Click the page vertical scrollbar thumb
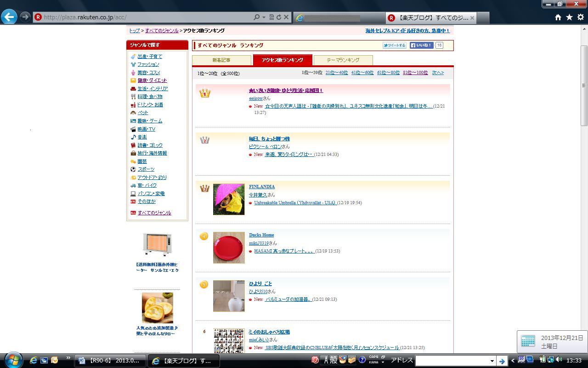588x368 pixels. pyautogui.click(x=584, y=85)
